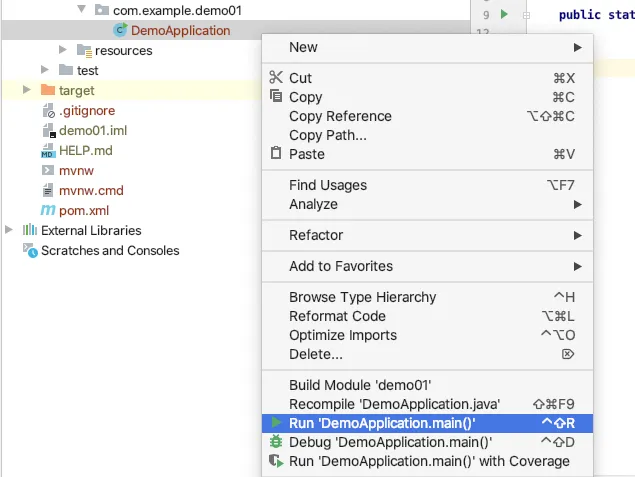Click the Paste clipboard icon
The image size is (635, 477).
click(x=276, y=154)
